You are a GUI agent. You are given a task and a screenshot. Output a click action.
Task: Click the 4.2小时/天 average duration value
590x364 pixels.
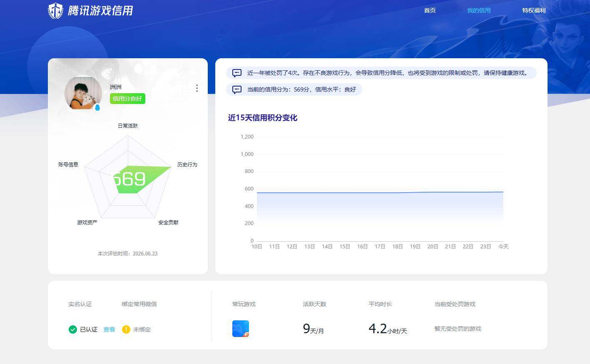[x=388, y=329]
